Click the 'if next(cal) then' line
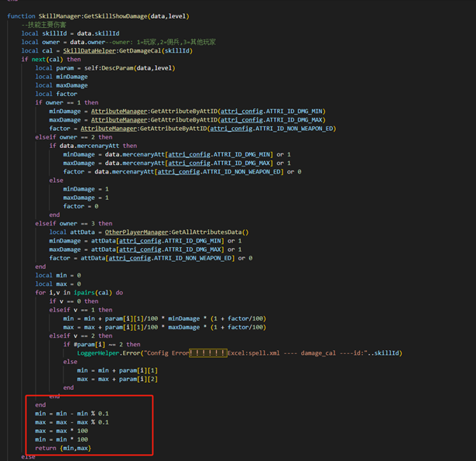This screenshot has width=476, height=461. [50, 59]
